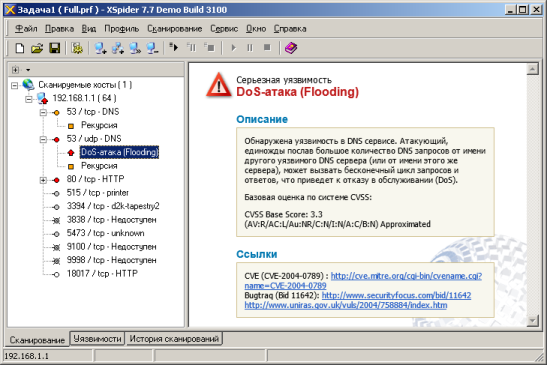Collapse the Сканируемые хосты root node
Screen dimensions: 547x365
pyautogui.click(x=14, y=85)
